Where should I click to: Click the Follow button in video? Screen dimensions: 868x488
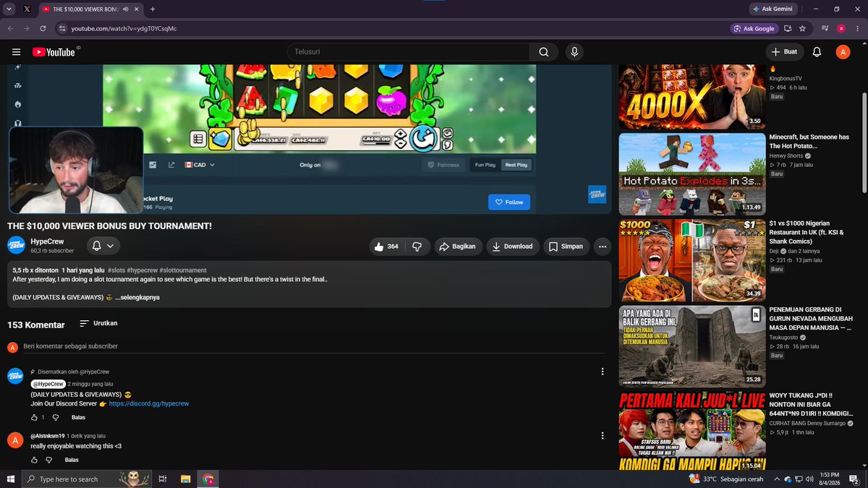(x=509, y=202)
